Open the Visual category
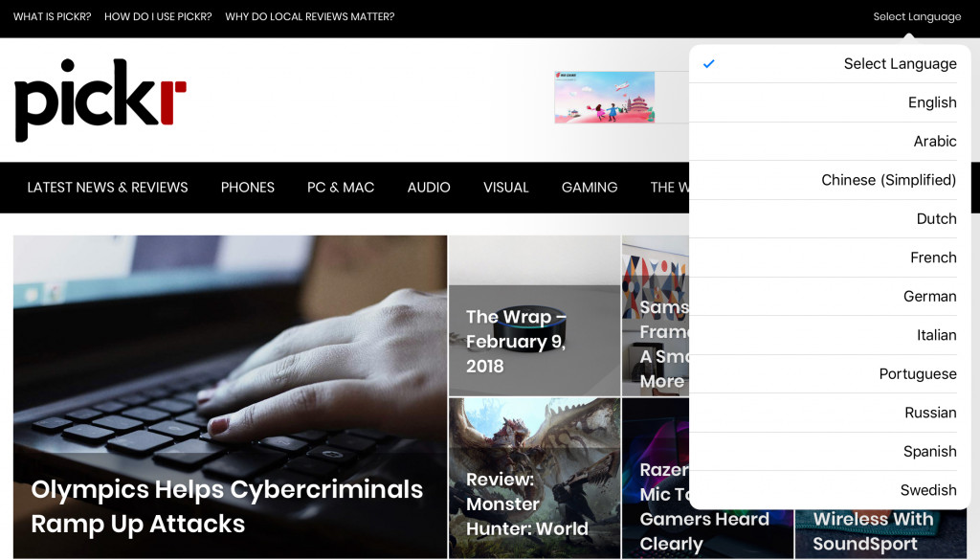 pos(505,188)
